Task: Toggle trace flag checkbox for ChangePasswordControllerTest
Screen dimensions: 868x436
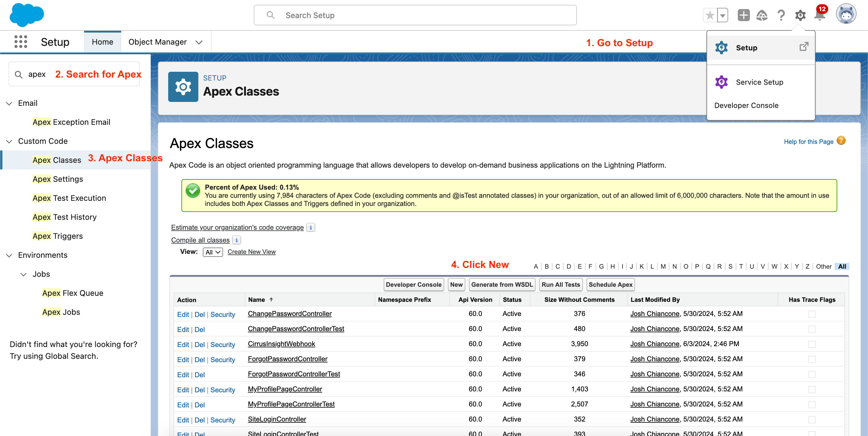Action: pos(812,329)
